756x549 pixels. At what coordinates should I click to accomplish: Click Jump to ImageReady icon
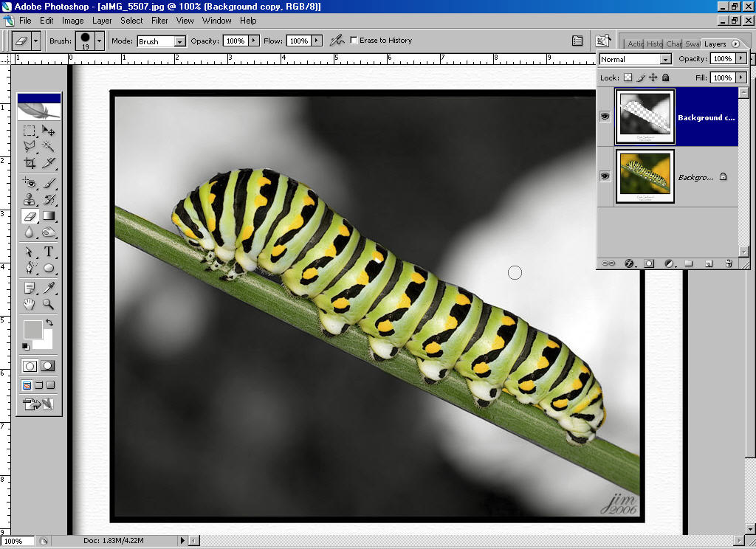tap(38, 404)
